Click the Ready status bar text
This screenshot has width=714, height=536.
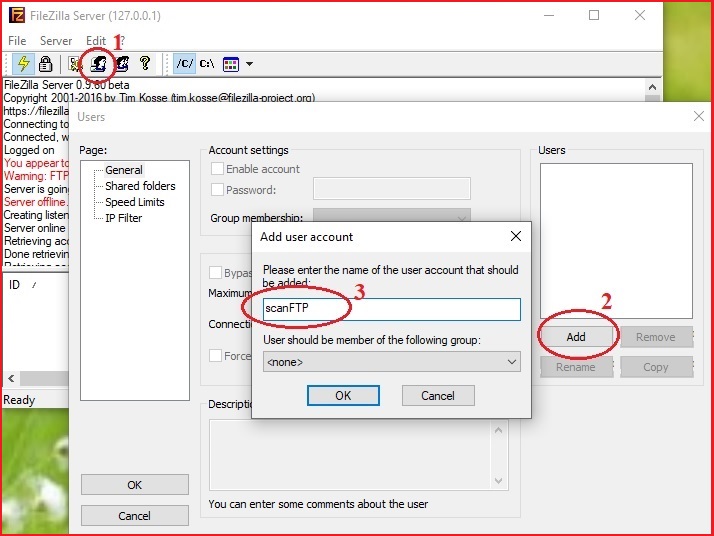pyautogui.click(x=19, y=400)
